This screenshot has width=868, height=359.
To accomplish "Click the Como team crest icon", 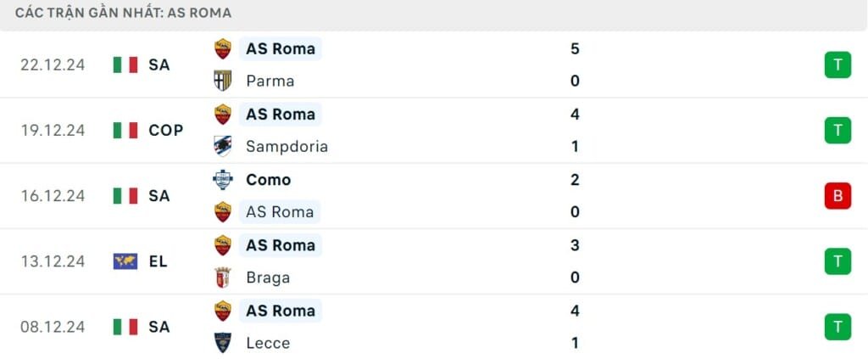I will pos(223,180).
